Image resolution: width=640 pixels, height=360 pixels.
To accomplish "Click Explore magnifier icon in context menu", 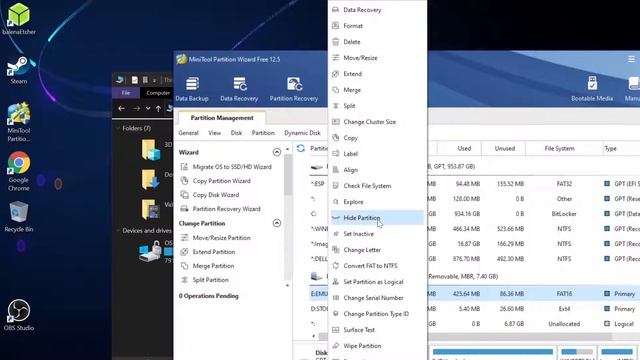I will point(336,202).
